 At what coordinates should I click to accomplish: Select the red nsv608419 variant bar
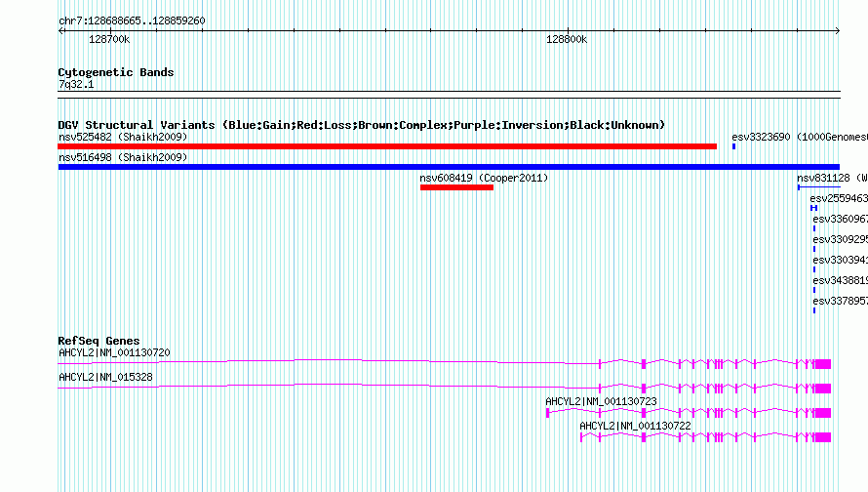(456, 187)
